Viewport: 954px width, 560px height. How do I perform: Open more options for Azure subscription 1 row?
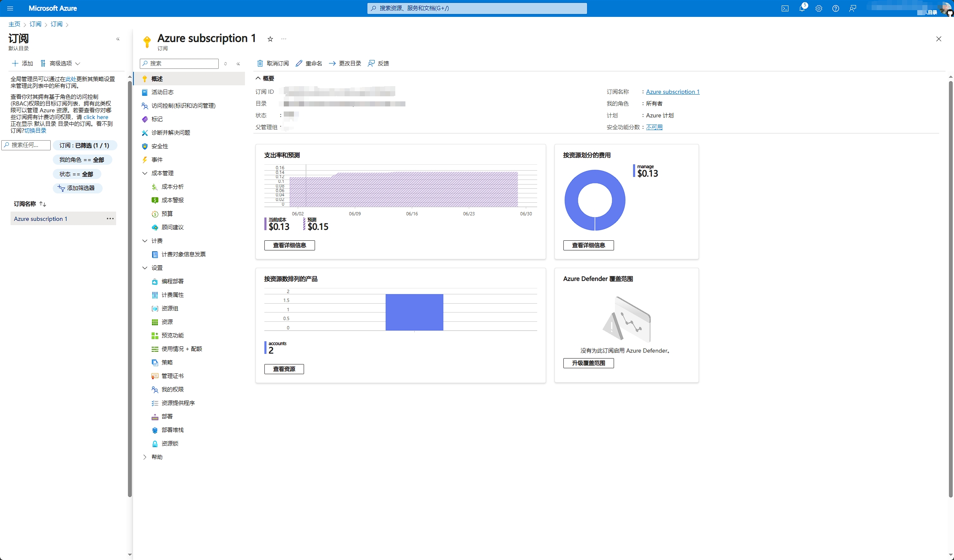pyautogui.click(x=110, y=219)
